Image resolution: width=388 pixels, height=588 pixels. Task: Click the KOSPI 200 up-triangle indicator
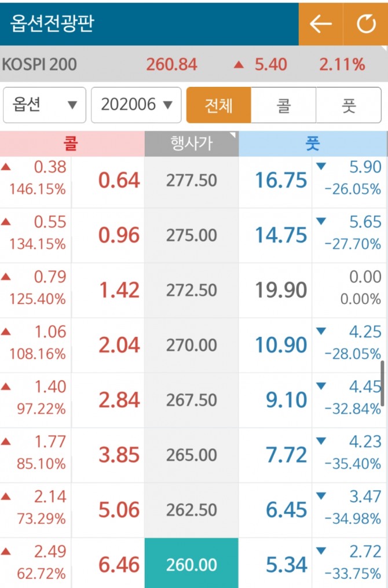(238, 65)
